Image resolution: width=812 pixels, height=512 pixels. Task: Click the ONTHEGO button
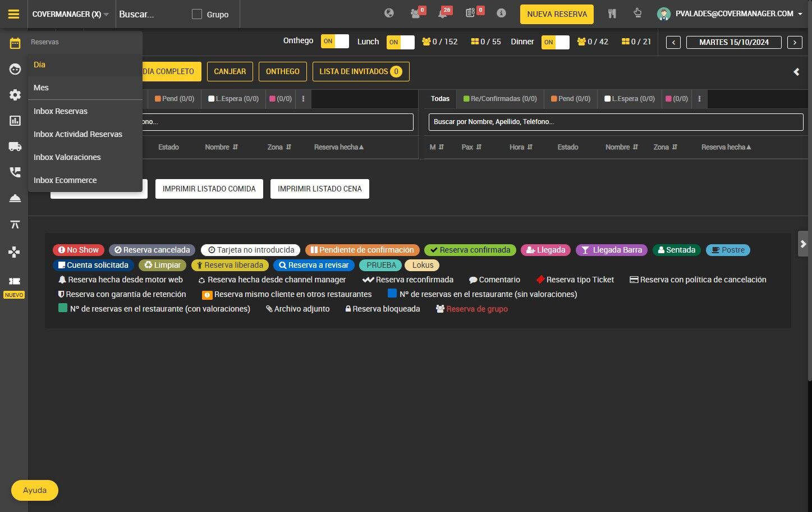283,71
